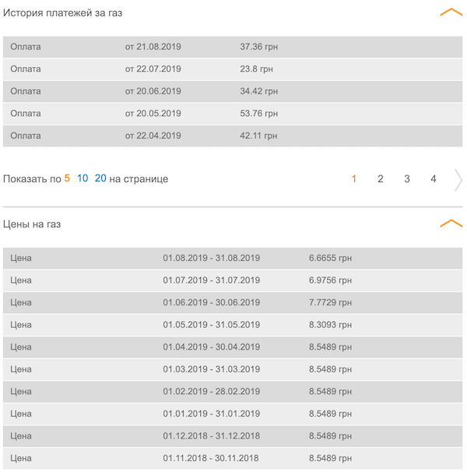Viewport: 467px width, 476px height.
Task: Show 5 entries per page
Action: pyautogui.click(x=67, y=178)
